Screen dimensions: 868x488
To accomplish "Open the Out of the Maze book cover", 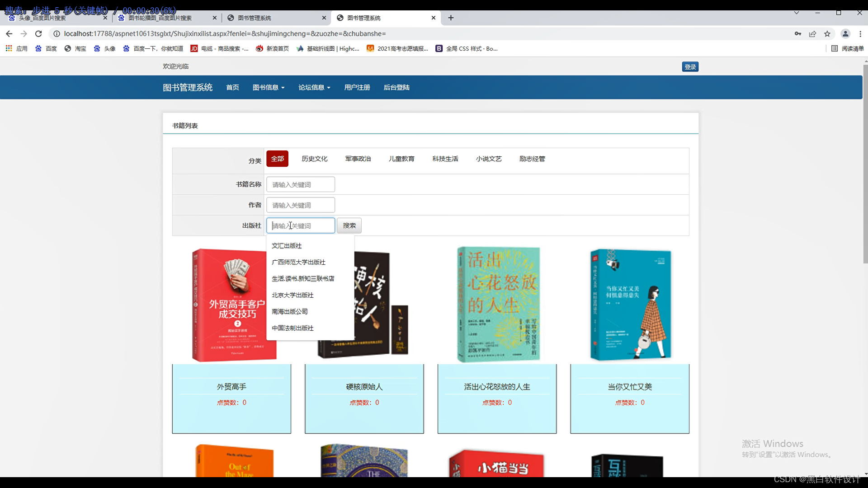I will 235,461.
